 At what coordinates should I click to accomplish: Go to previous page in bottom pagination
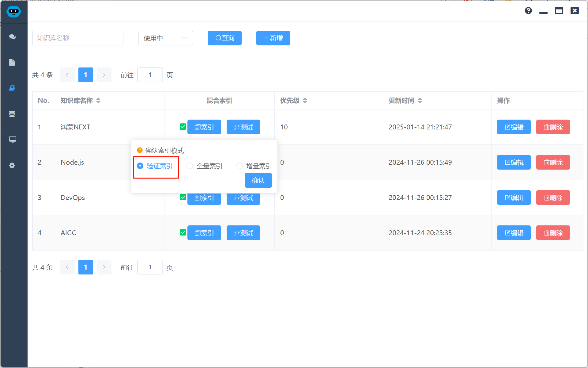coord(67,267)
